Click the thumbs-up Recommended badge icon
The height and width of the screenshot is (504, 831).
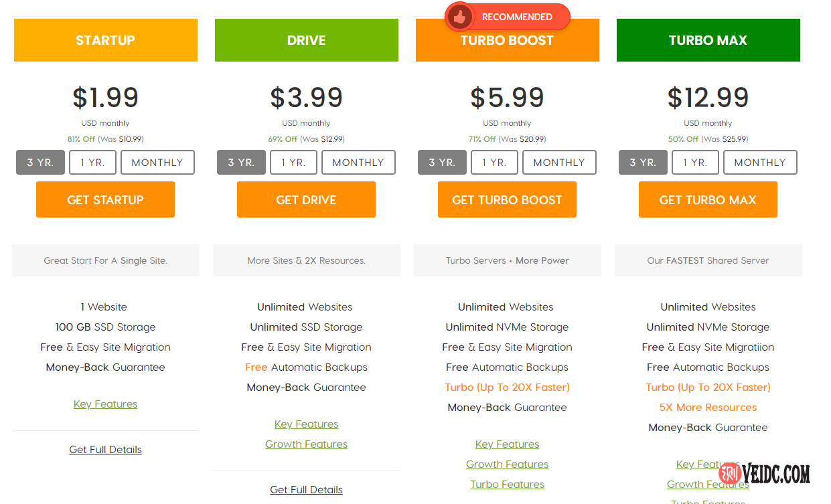[459, 17]
